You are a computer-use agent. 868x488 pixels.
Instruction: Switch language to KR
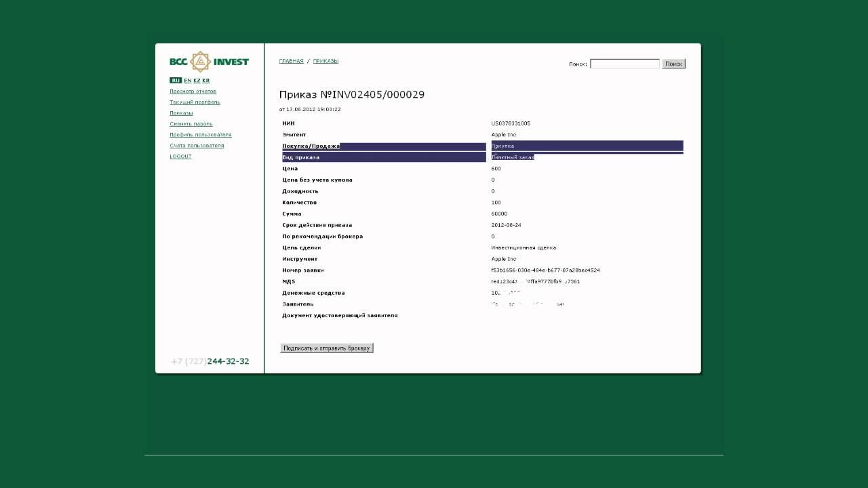[x=206, y=81]
